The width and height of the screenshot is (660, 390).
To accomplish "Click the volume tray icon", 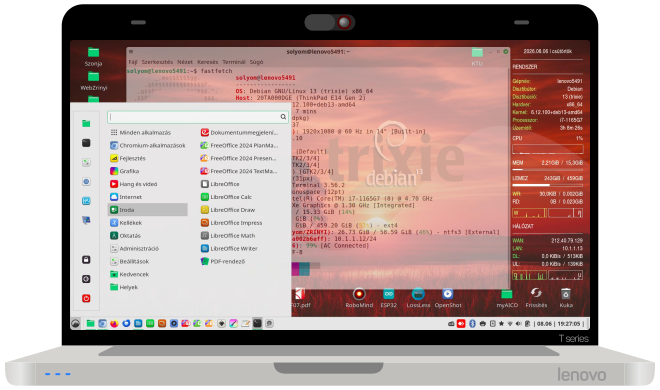I will pos(518,324).
